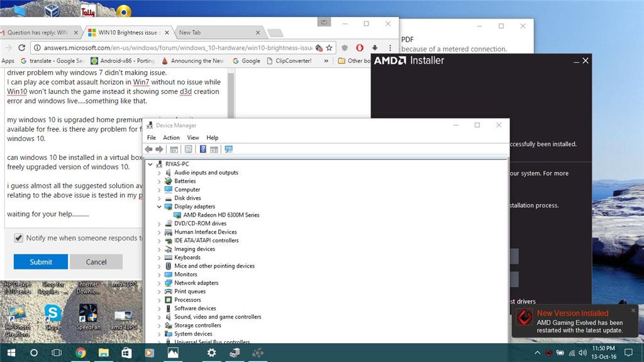
Task: Switch to WIN10 Brightness issue tab
Action: [128, 33]
